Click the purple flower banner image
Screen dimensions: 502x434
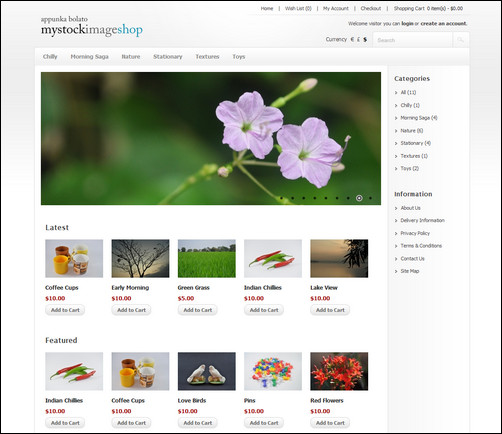(211, 138)
